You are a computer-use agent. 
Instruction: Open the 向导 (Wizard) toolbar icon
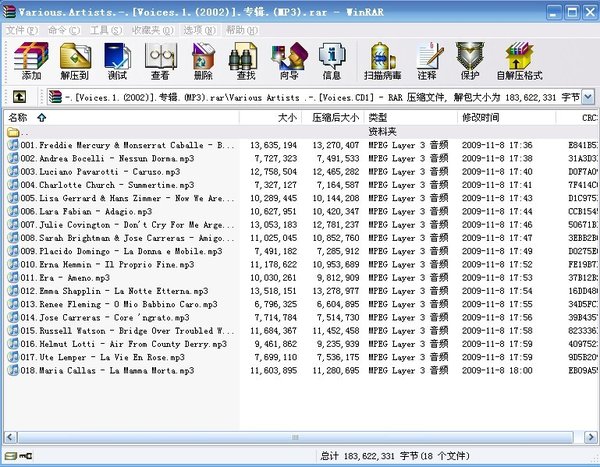[289, 61]
